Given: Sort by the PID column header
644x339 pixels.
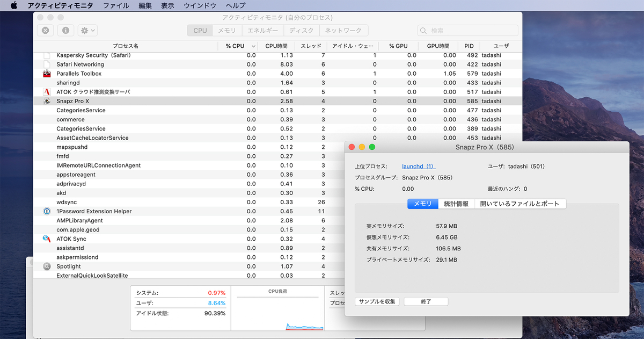Looking at the screenshot, I should click(x=469, y=46).
